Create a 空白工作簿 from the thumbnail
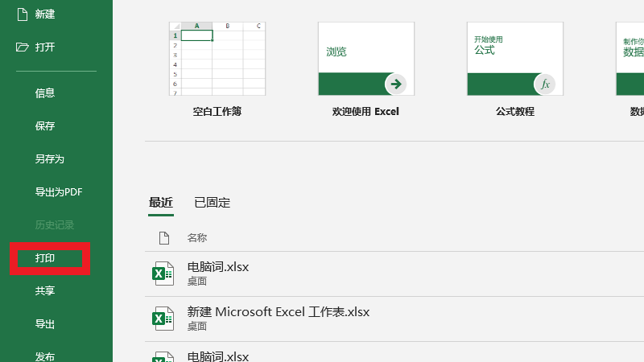Viewport: 644px width, 362px height. pos(217,58)
